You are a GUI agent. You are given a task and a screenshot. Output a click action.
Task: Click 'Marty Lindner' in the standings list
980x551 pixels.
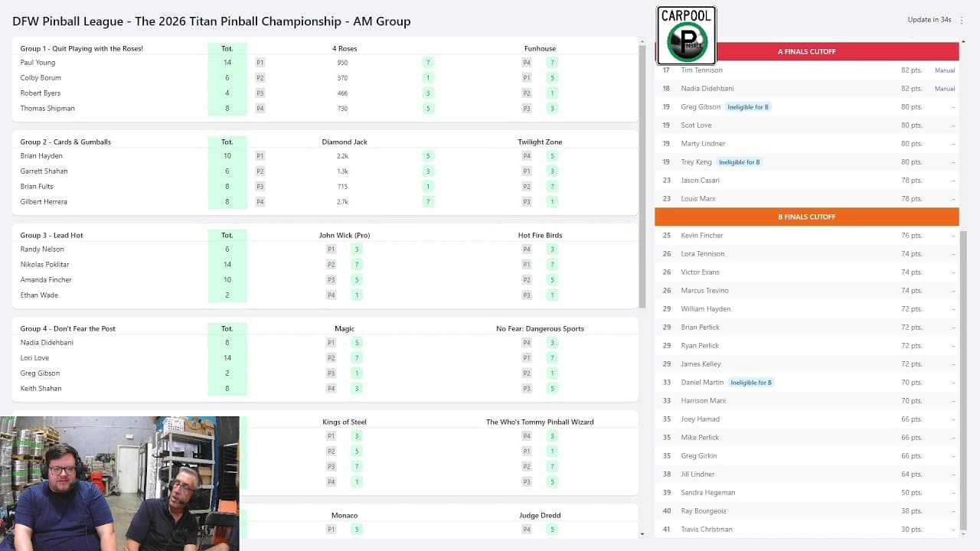703,144
